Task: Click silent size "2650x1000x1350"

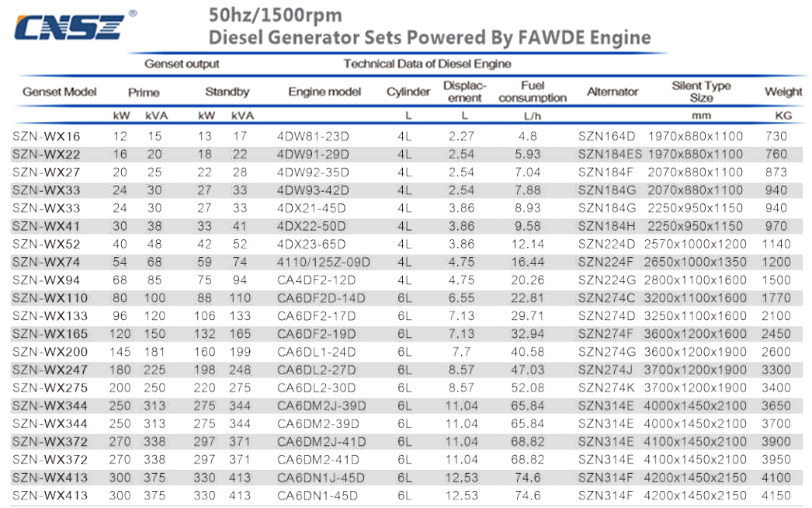Action: pyautogui.click(x=695, y=263)
